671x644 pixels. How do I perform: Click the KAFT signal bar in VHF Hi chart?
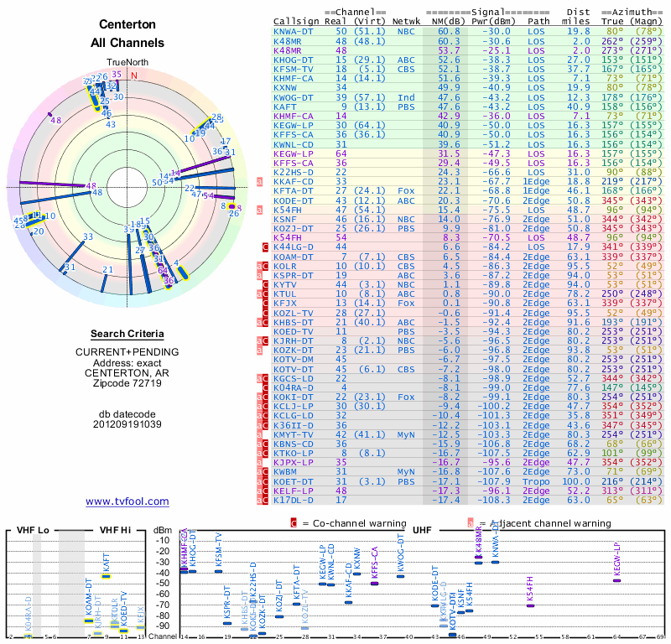[x=106, y=576]
